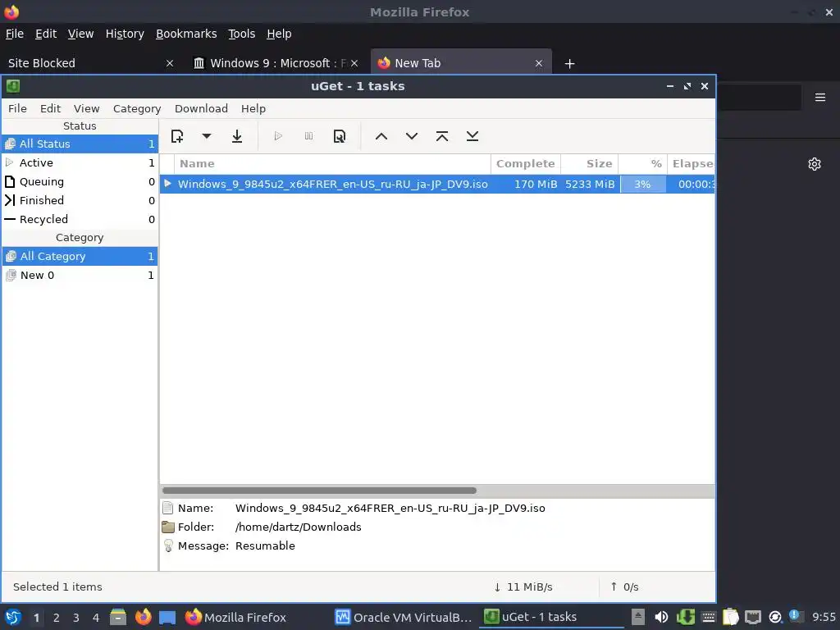Open a new Firefox tab with plus button
840x630 pixels.
point(569,64)
